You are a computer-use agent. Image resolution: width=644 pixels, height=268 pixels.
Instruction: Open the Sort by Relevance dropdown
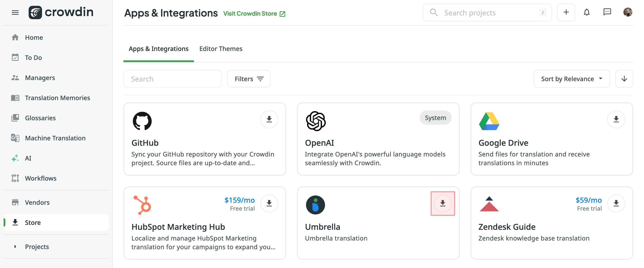click(x=572, y=79)
